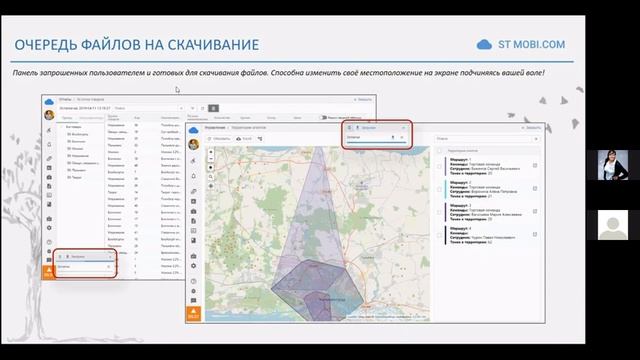Tick the checkbox for Маршрут 4

(440, 235)
